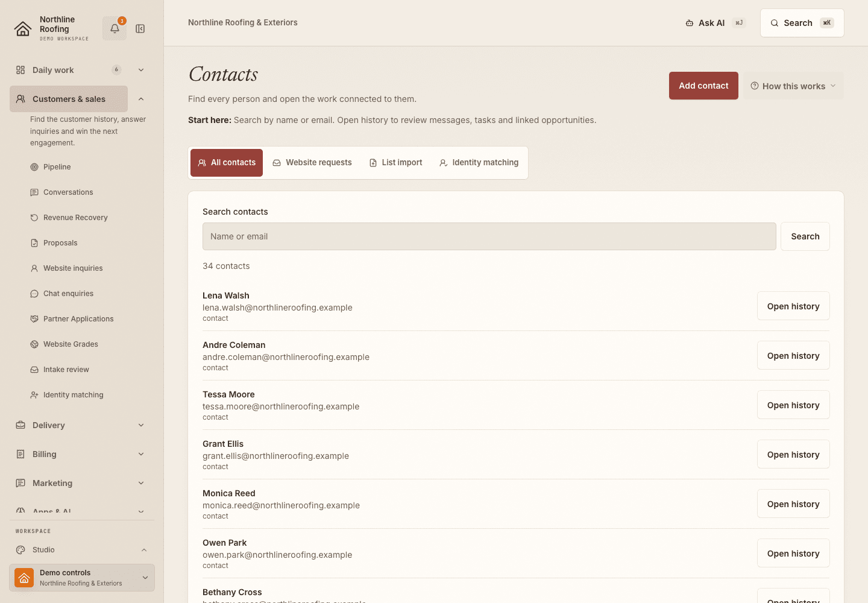
Task: Click the 34 contacts count
Action: click(x=226, y=266)
